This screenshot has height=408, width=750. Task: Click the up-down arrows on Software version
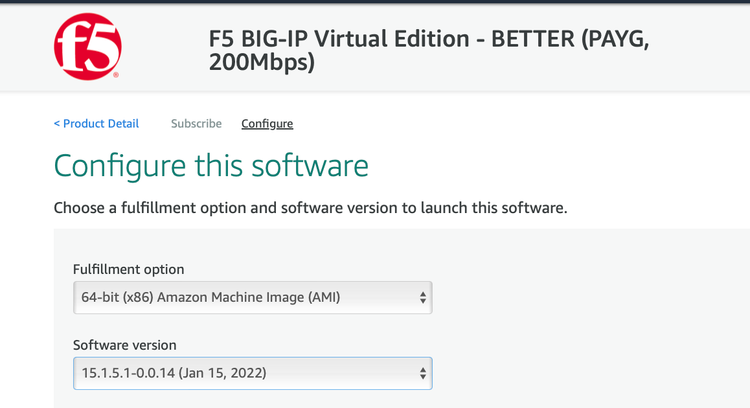423,374
